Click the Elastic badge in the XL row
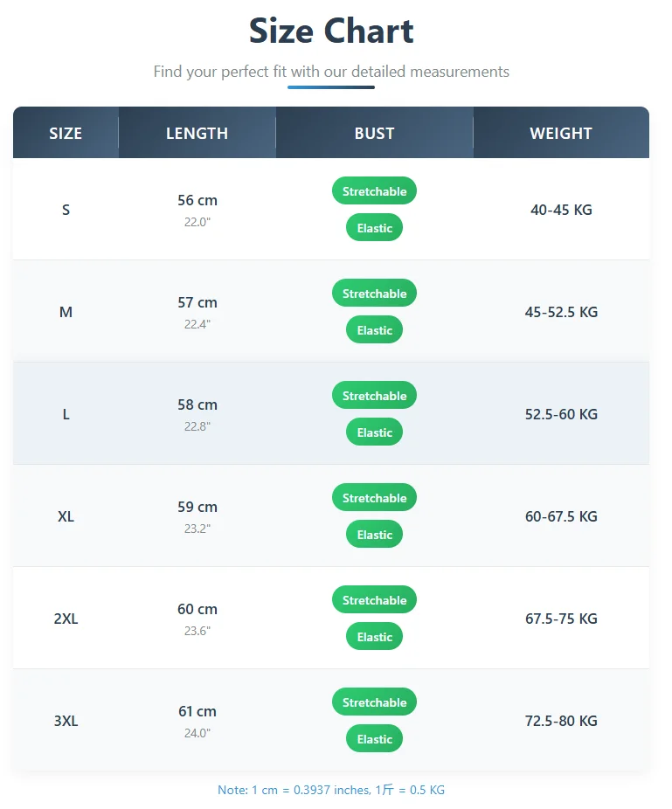This screenshot has height=809, width=672. [x=374, y=535]
